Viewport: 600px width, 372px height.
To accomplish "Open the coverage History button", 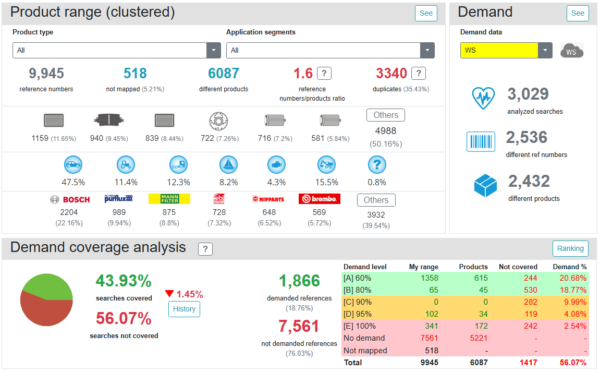I will [184, 309].
